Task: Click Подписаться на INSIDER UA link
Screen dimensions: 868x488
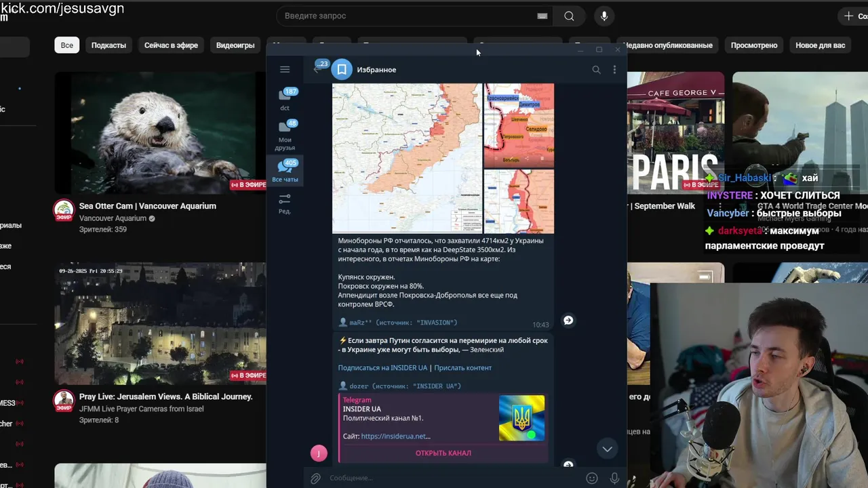Action: [382, 367]
